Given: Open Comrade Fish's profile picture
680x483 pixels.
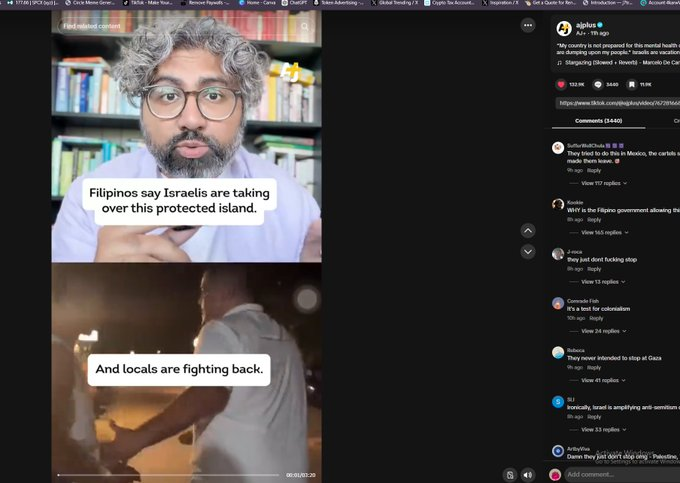Looking at the screenshot, I should (558, 303).
